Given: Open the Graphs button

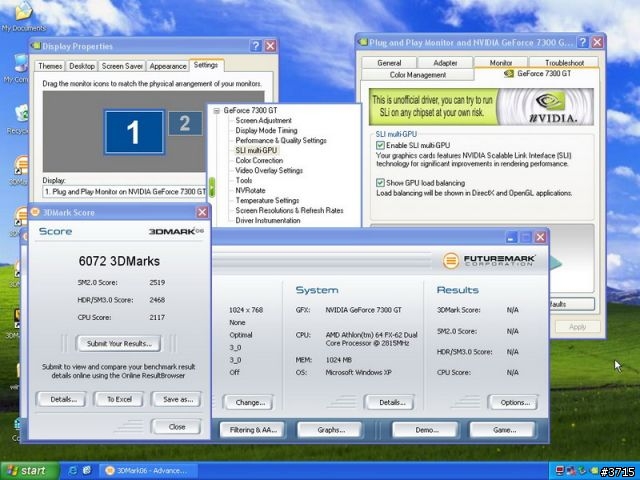Looking at the screenshot, I should click(330, 430).
